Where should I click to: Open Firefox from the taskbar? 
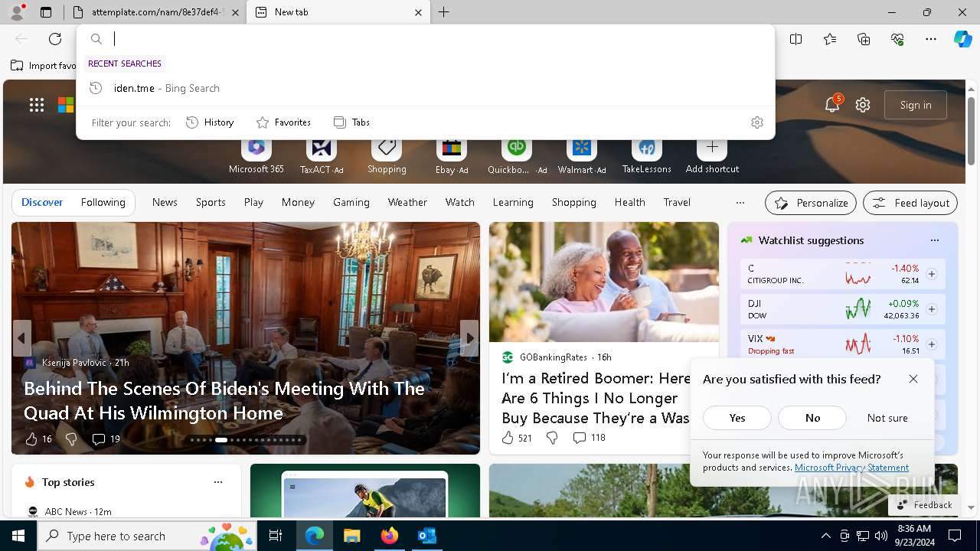pyautogui.click(x=390, y=536)
